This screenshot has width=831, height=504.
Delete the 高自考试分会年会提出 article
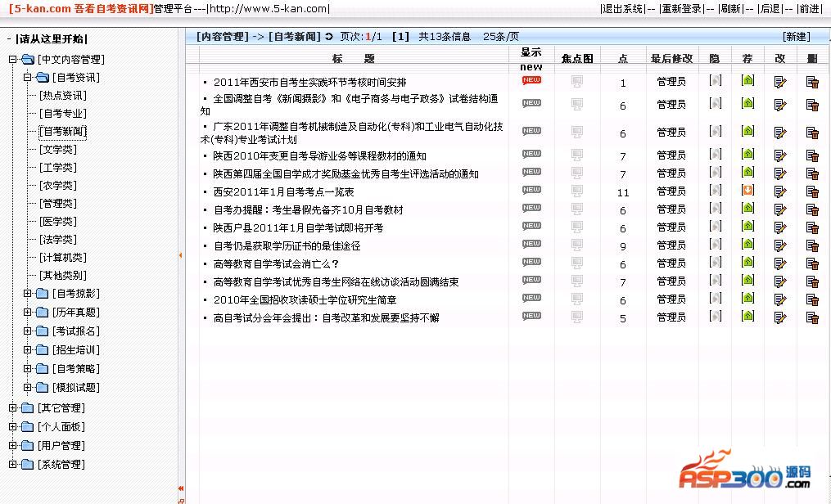coord(812,317)
